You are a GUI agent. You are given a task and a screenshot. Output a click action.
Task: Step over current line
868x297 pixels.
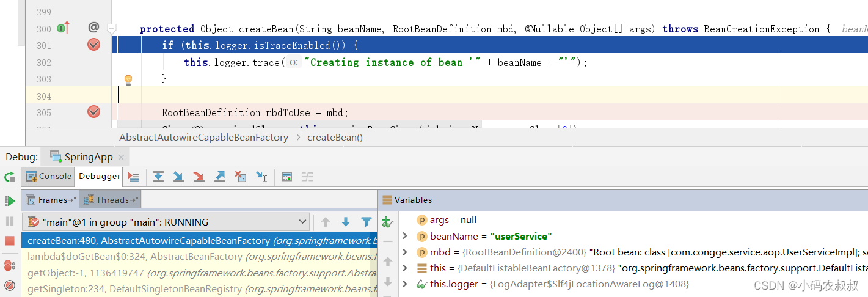pos(158,177)
